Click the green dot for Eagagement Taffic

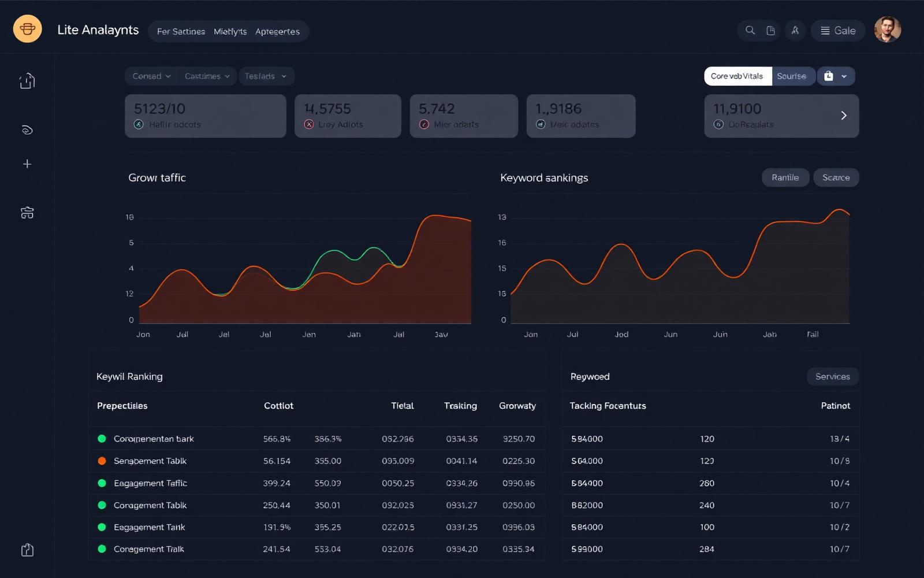coord(102,483)
